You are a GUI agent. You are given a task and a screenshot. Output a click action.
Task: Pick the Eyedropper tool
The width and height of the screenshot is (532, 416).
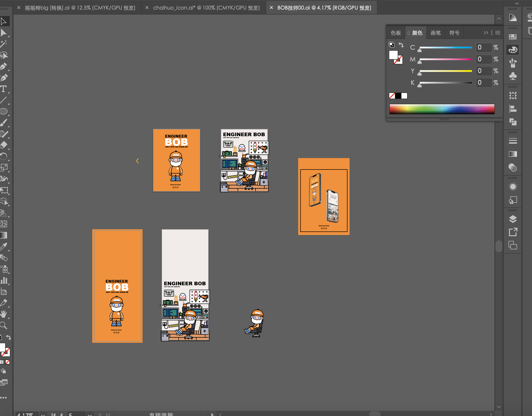click(4, 247)
